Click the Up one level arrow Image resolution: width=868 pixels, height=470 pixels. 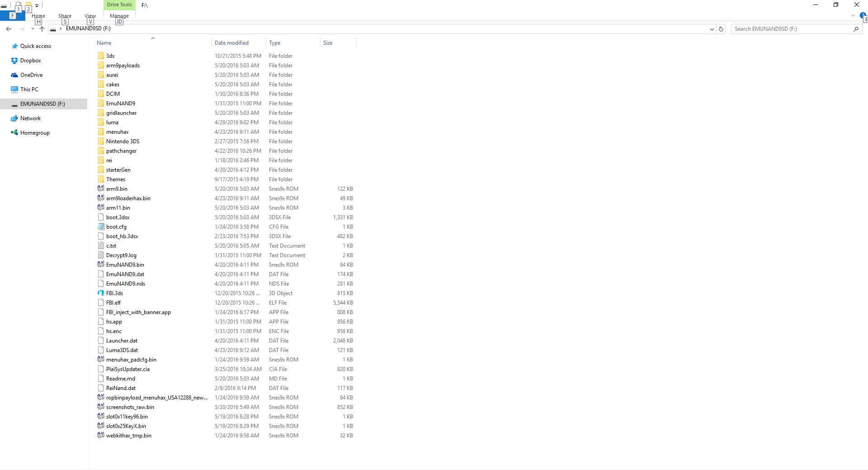(42, 29)
